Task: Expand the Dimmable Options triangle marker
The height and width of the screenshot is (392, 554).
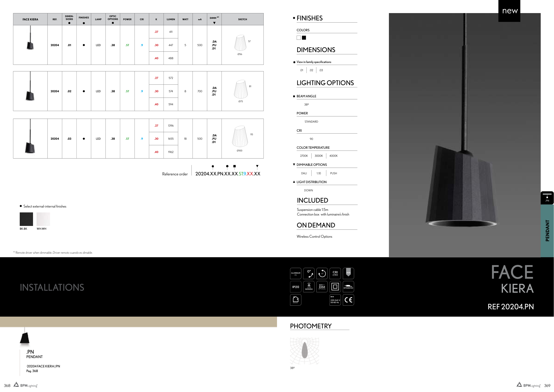Action: point(294,165)
